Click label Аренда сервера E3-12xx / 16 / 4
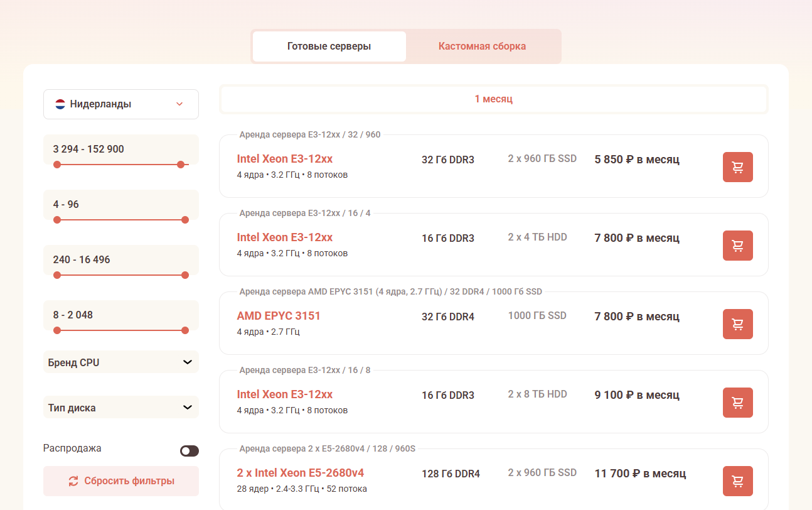 coord(305,213)
